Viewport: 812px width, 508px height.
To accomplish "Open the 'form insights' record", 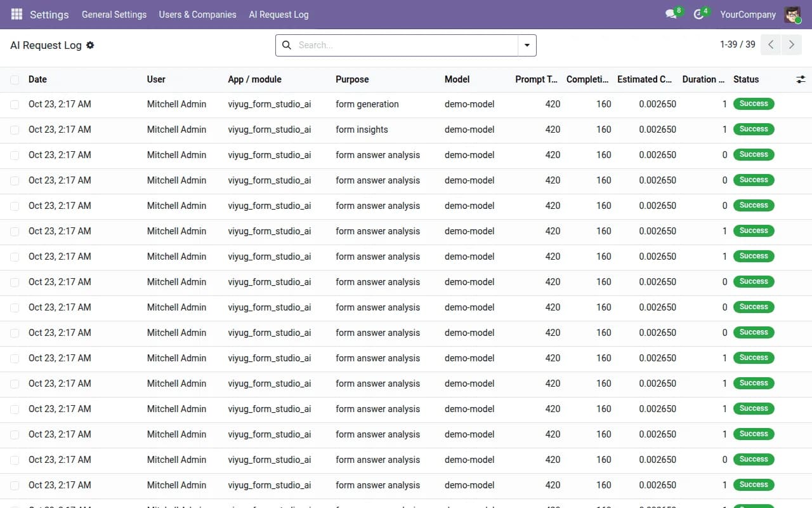I will tap(362, 130).
